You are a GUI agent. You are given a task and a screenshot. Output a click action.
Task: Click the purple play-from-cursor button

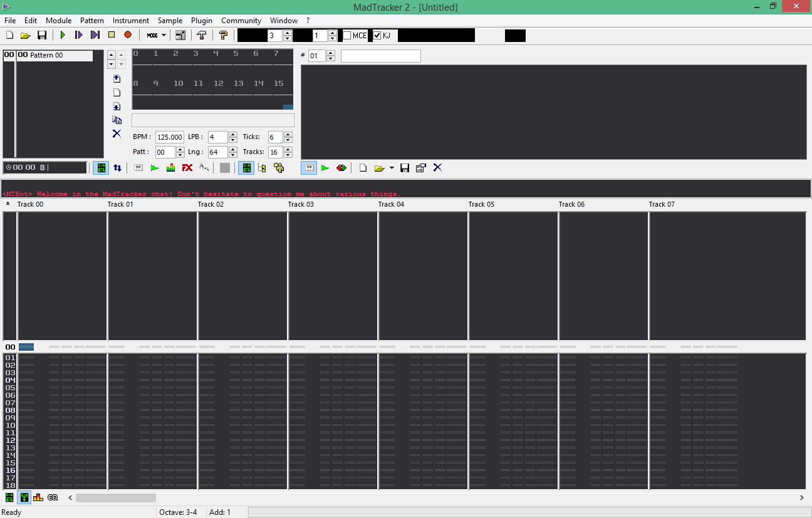(x=95, y=35)
